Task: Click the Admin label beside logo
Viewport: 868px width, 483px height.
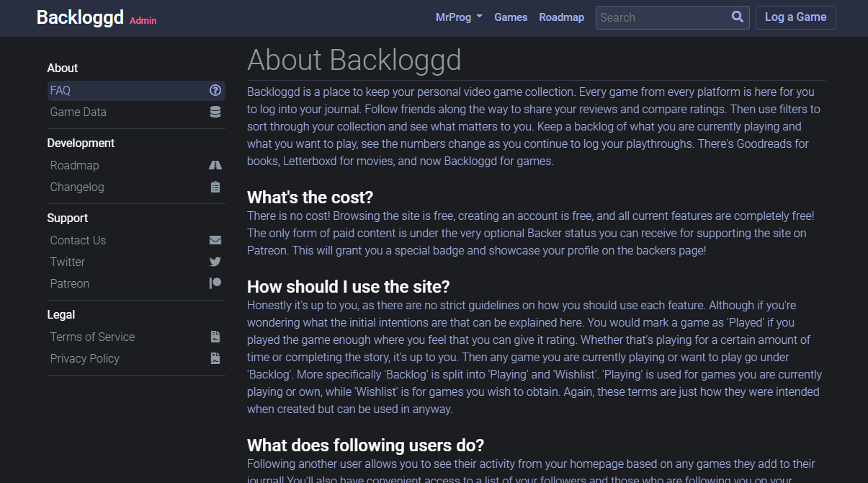Action: pos(143,21)
